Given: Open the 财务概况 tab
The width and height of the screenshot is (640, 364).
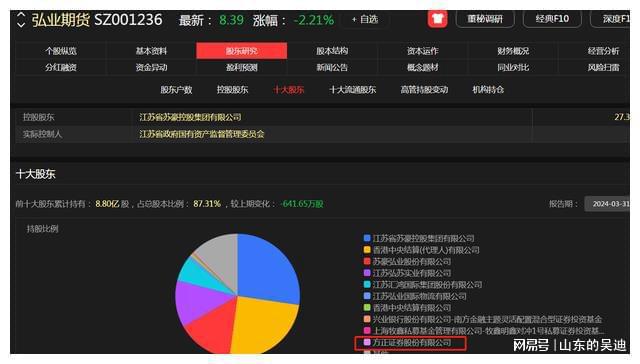Looking at the screenshot, I should [x=513, y=51].
